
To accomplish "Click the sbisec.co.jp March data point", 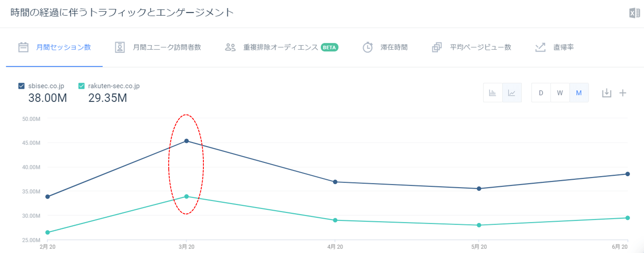I will click(x=186, y=141).
